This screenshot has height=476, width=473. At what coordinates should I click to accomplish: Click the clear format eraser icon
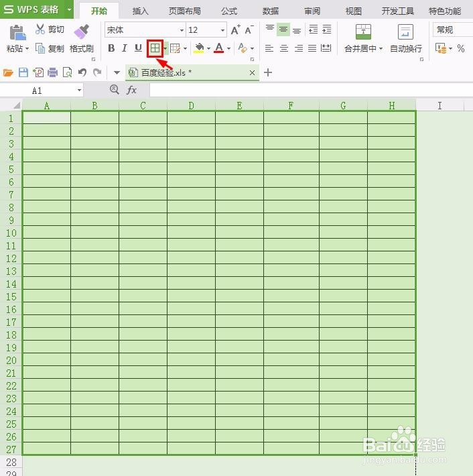[x=243, y=48]
